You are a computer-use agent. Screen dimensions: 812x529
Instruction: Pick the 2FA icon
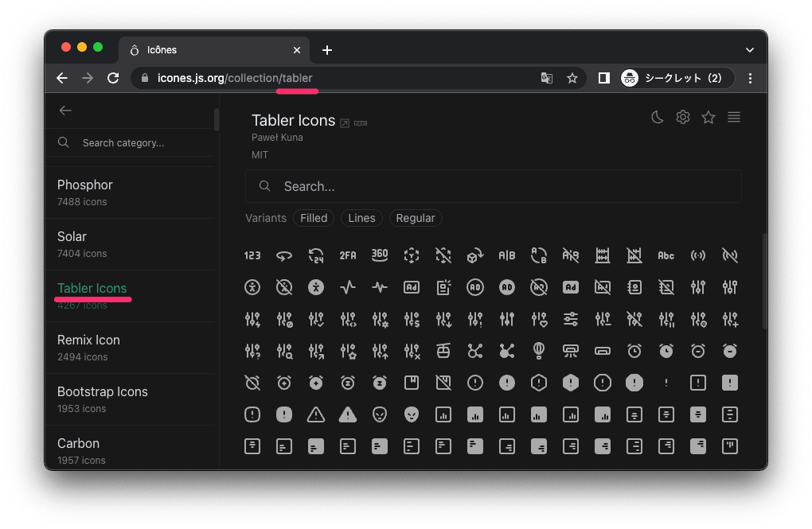(x=347, y=255)
